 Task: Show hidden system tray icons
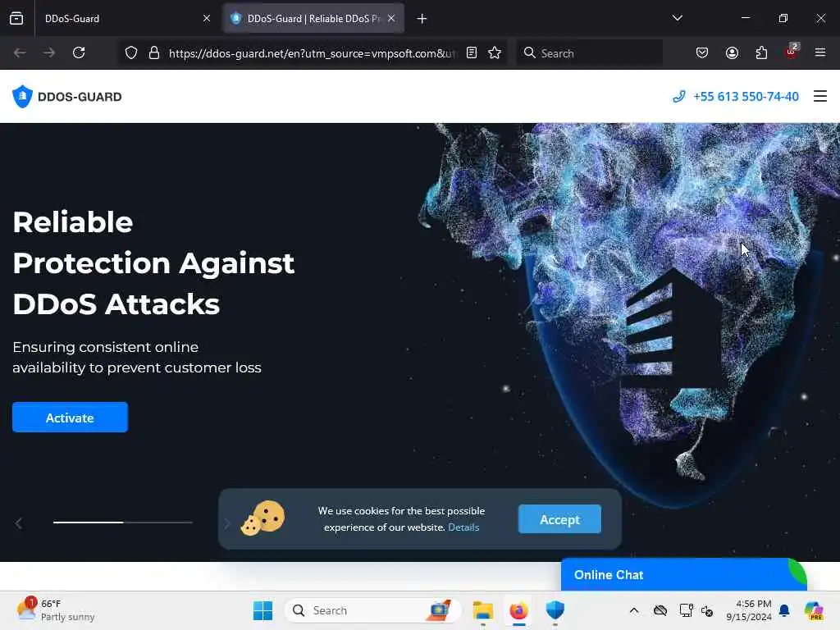(634, 610)
